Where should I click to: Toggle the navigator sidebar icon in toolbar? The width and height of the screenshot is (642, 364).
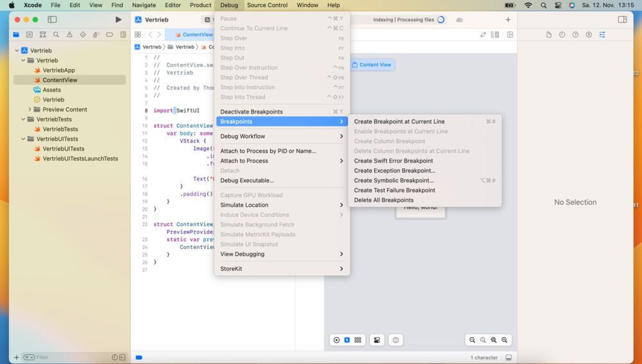[x=52, y=20]
